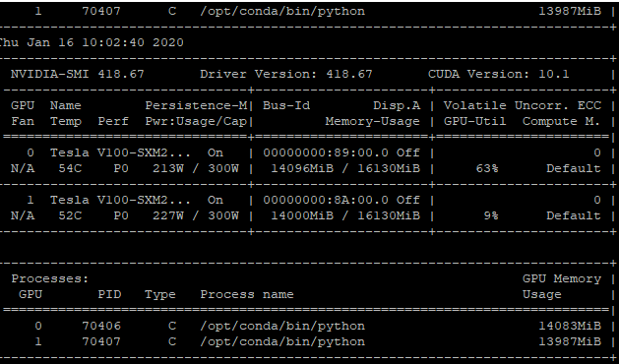Click the '213W' power usage value
Screen dimensions: 619x364
tap(168, 168)
